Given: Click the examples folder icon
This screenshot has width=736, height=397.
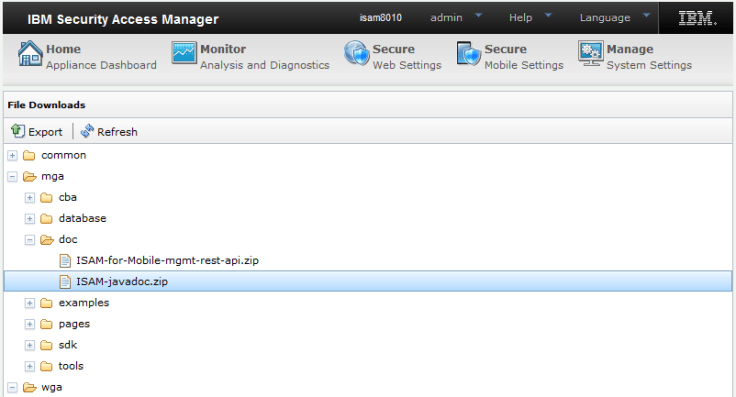Looking at the screenshot, I should coord(46,303).
